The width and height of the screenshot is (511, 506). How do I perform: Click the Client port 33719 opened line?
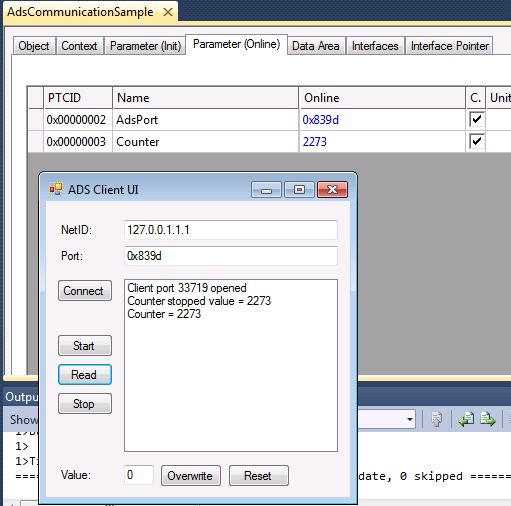click(x=187, y=288)
